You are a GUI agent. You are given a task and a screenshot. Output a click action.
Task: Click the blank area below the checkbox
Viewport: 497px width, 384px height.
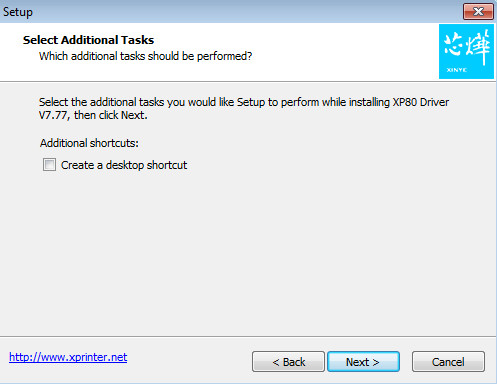248,253
